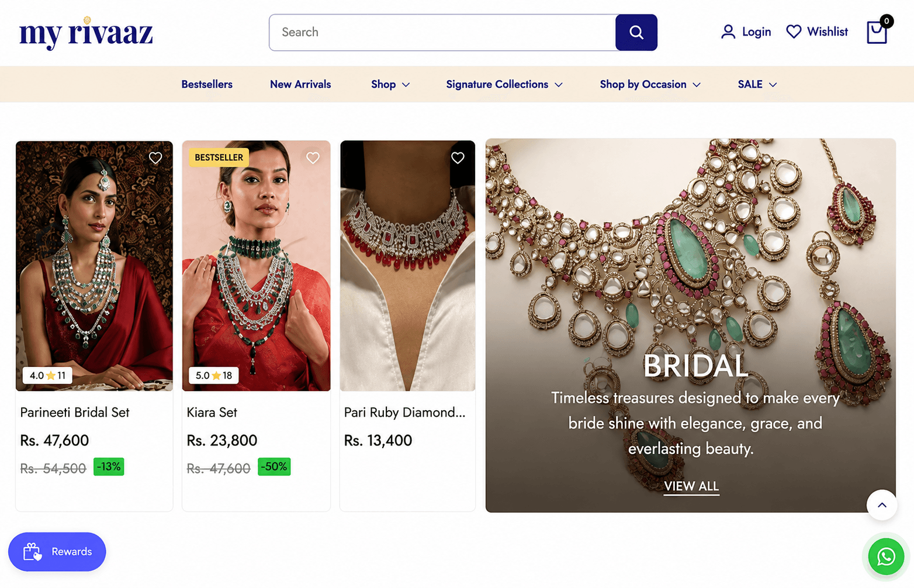Click the Rs. 13,400 price

(378, 441)
